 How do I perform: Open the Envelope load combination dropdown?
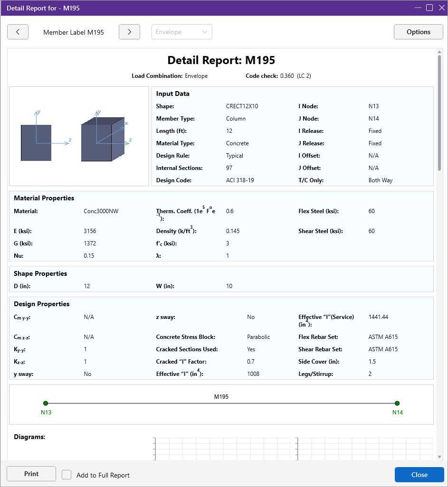click(x=182, y=32)
